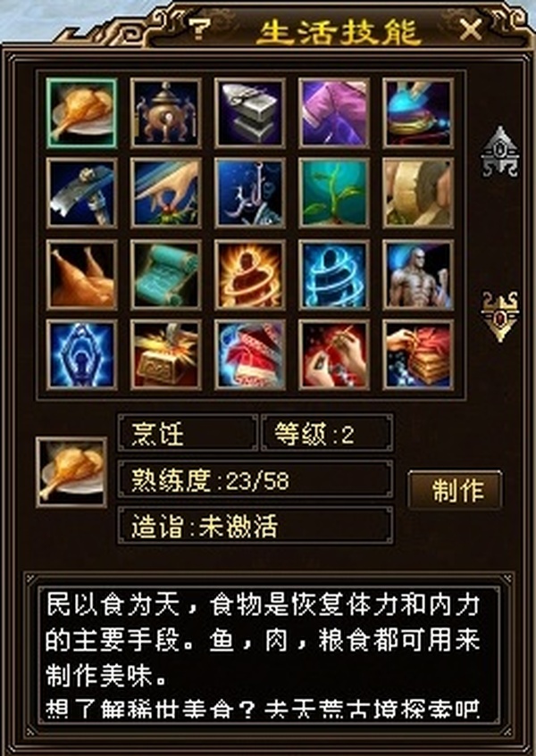Select the mining pickaxe skill icon
Screen dimensions: 536x756
pyautogui.click(x=81, y=193)
